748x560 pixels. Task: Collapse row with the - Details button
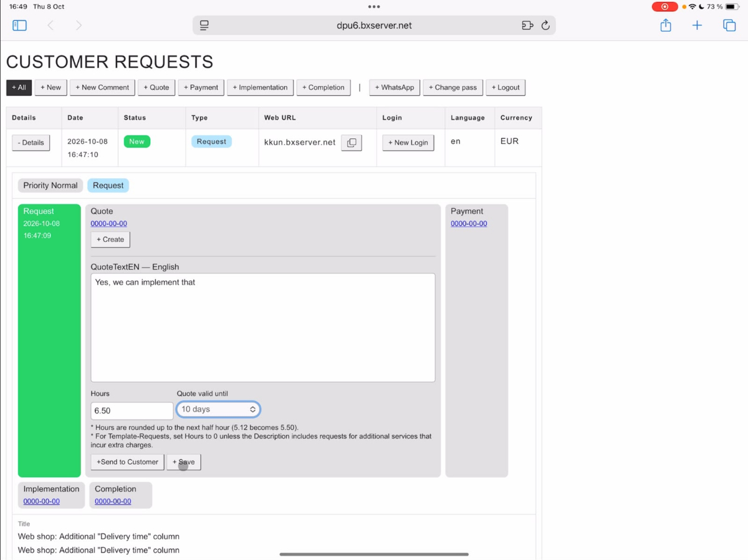tap(31, 143)
